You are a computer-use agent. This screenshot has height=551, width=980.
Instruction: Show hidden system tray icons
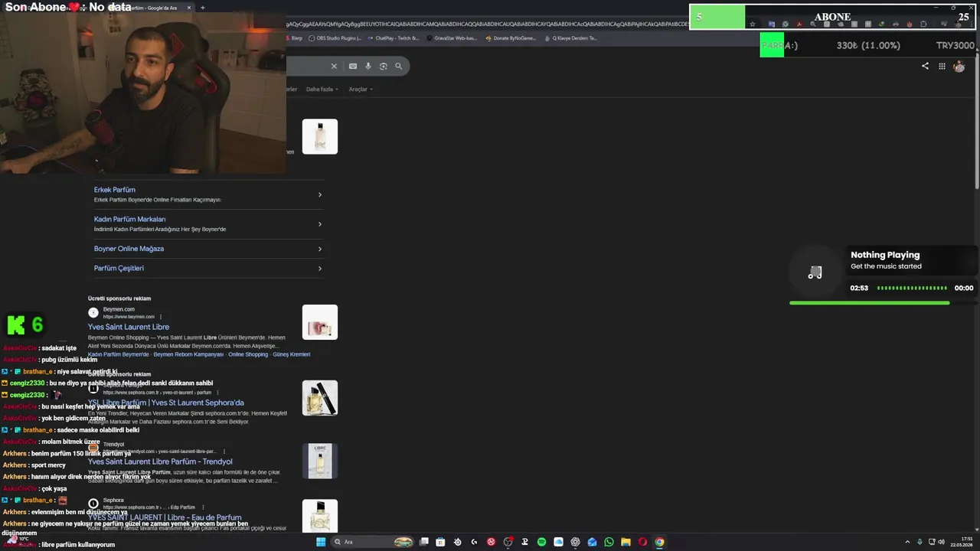coord(909,542)
